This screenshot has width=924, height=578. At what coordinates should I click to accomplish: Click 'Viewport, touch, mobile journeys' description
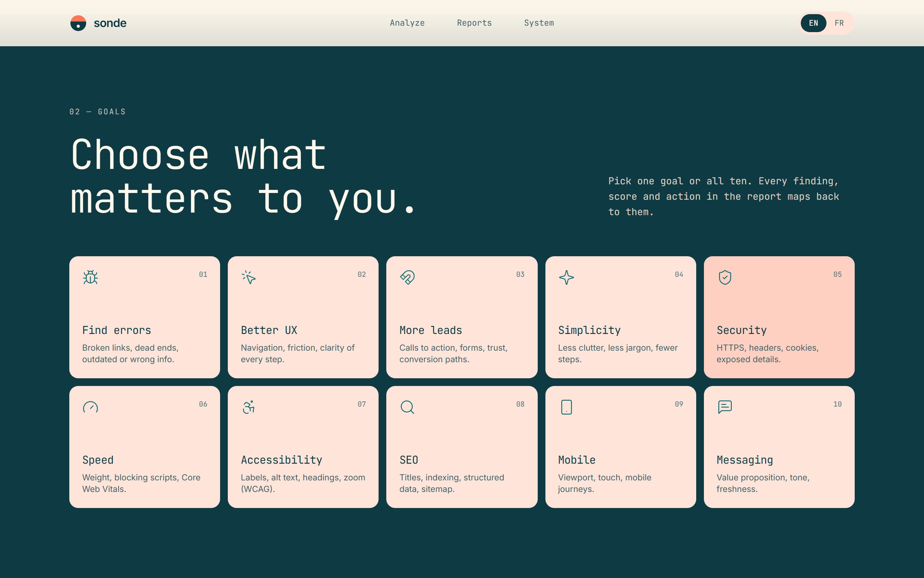click(604, 483)
